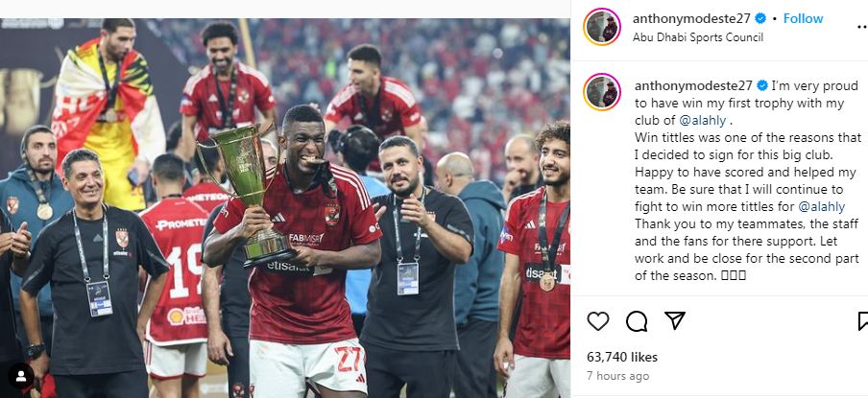Viewport: 868px width, 398px height.
Task: View the 63,740 likes list
Action: (x=622, y=357)
